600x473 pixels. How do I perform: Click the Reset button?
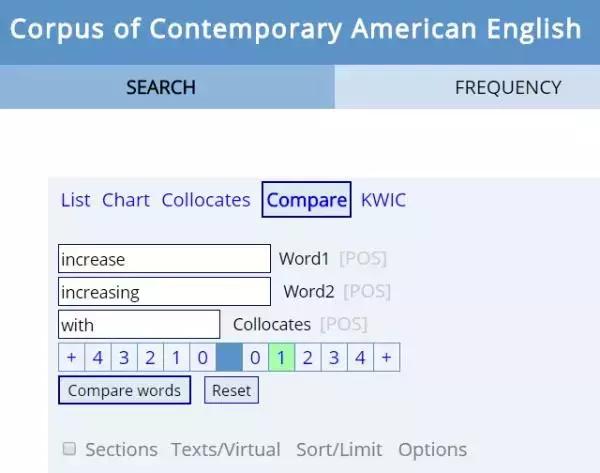[x=231, y=390]
